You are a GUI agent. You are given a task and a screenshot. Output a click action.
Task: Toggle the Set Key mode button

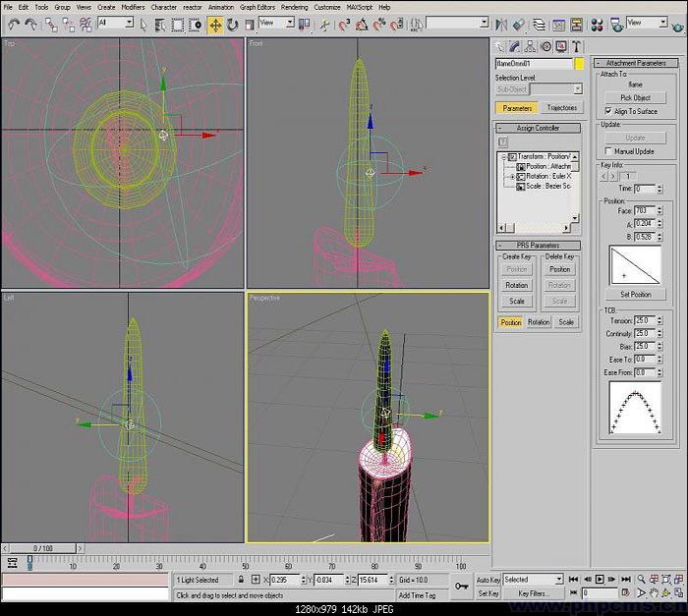[487, 593]
